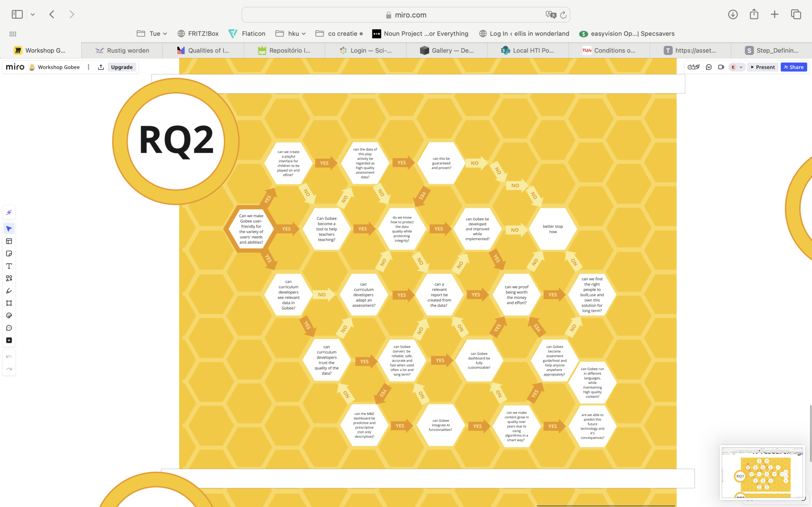Click the board minimap thumbnail
Image resolution: width=812 pixels, height=507 pixels.
click(762, 472)
